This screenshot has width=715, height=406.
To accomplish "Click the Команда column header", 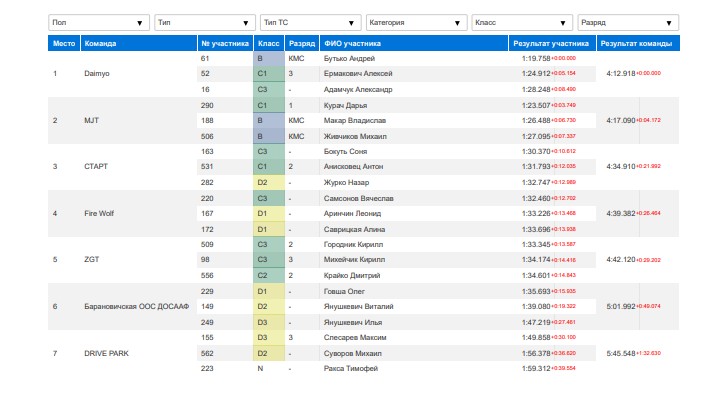I will (x=139, y=43).
